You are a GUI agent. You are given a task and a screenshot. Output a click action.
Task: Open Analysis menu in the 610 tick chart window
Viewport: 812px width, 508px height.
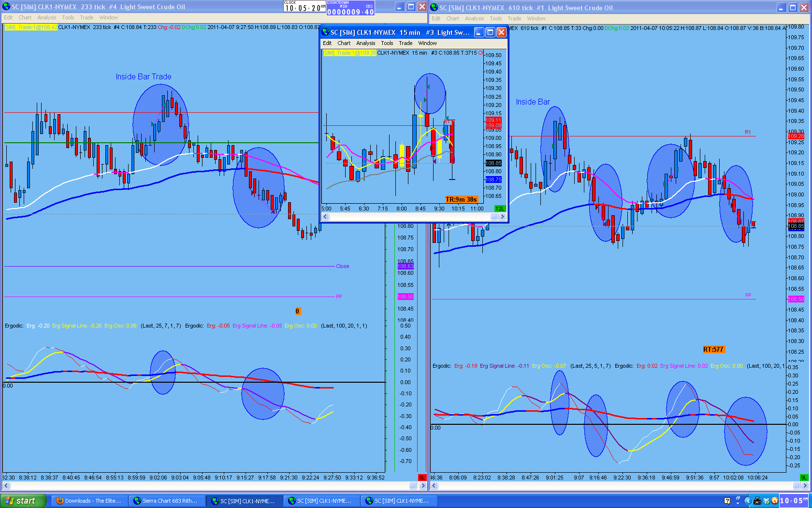point(475,18)
